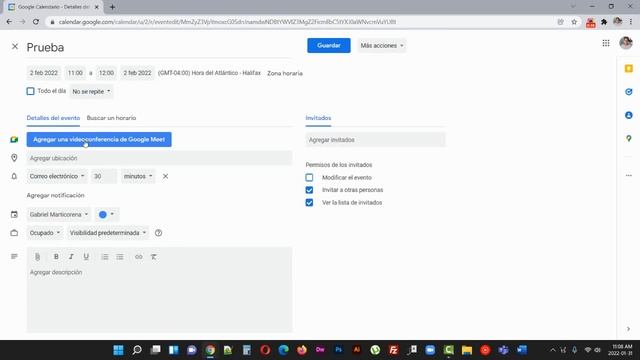Toggle italic formatting in description
The height and width of the screenshot is (360, 640).
click(71, 257)
